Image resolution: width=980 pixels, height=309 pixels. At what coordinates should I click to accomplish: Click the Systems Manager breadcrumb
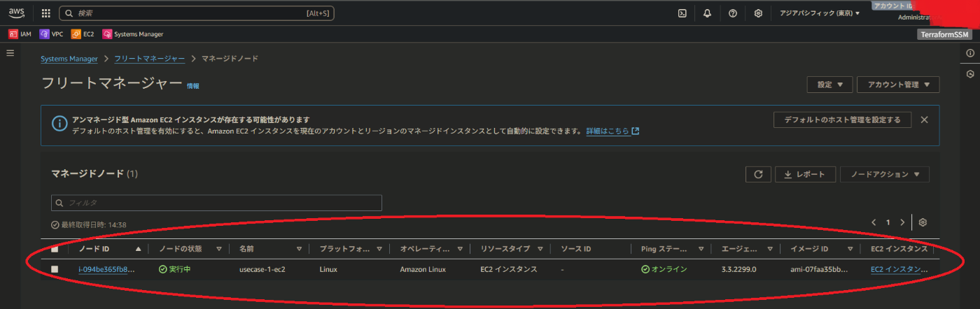tap(69, 59)
